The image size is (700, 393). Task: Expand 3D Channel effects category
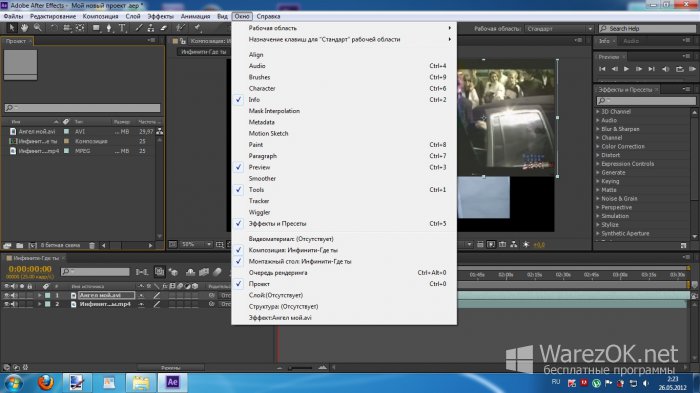click(x=598, y=112)
